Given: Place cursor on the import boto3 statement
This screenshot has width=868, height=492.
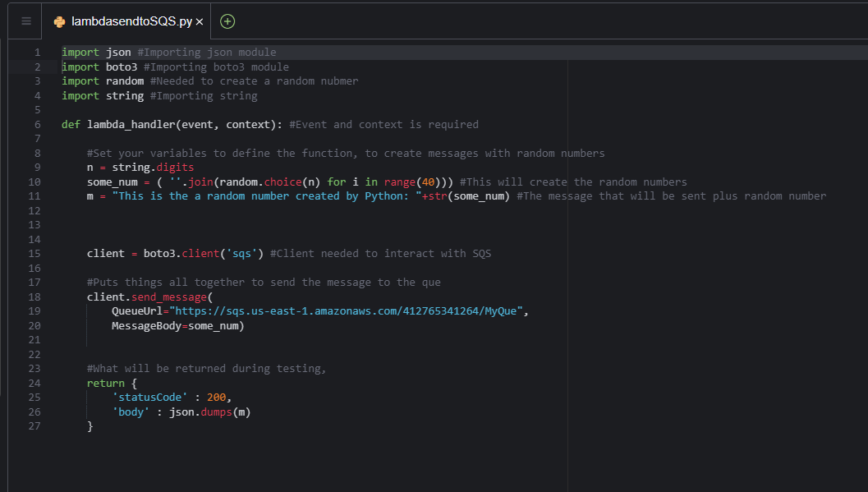Looking at the screenshot, I should tap(99, 66).
